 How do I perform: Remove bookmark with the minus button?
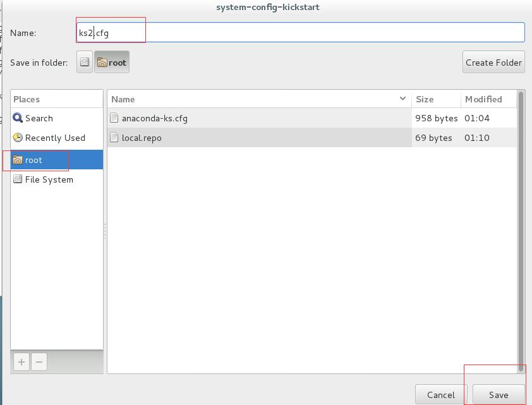click(x=39, y=362)
